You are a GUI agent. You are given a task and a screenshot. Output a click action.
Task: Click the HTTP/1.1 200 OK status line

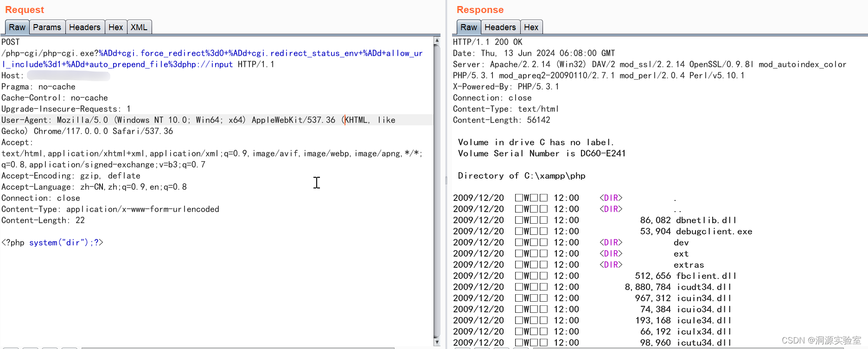point(488,42)
